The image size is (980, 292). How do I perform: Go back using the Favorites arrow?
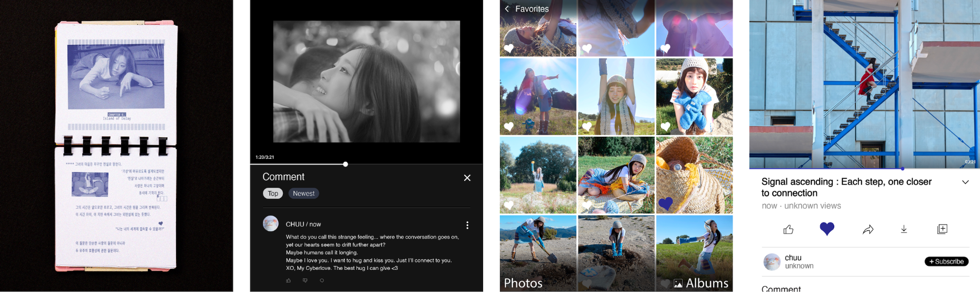[x=507, y=9]
